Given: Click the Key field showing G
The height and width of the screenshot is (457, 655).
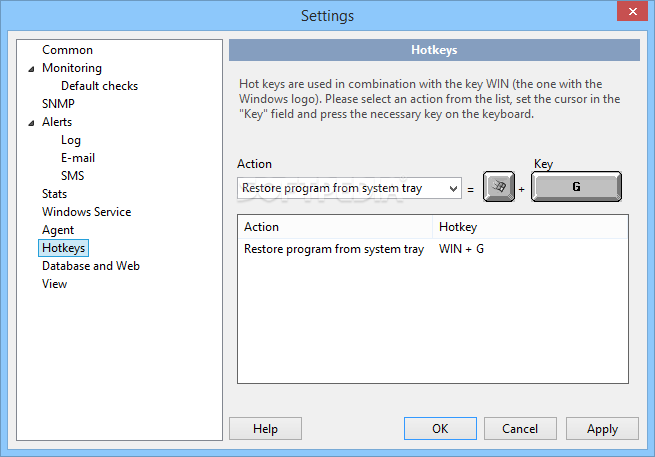Looking at the screenshot, I should 576,186.
